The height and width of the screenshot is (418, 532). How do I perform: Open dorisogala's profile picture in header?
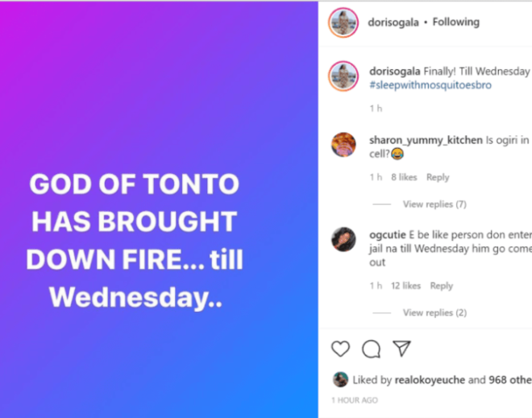coord(343,23)
